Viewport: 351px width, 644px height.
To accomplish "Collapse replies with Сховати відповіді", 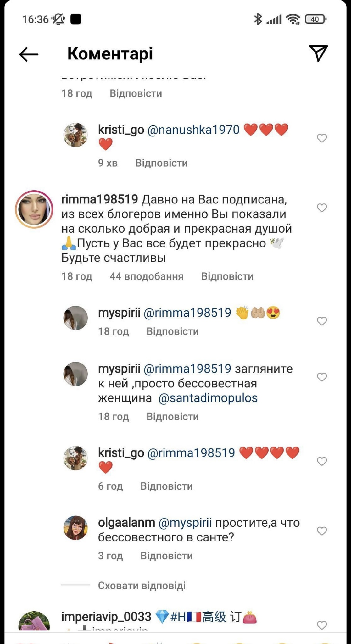I will tap(142, 586).
